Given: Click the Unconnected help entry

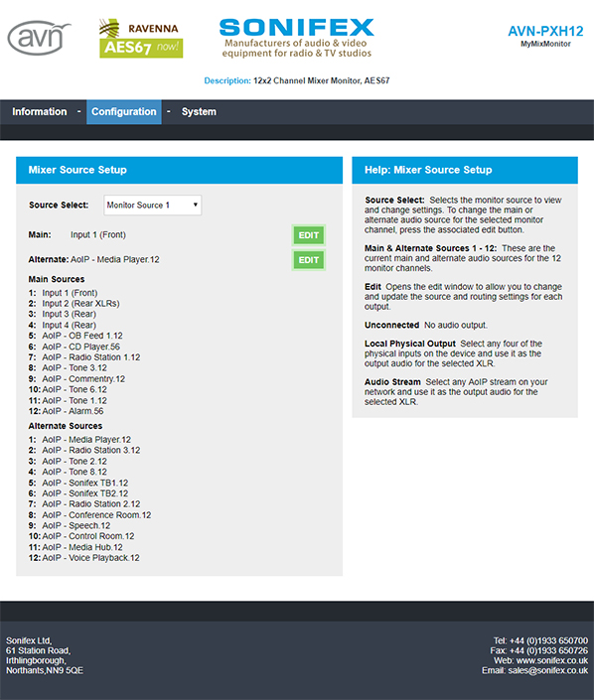Looking at the screenshot, I should [426, 325].
